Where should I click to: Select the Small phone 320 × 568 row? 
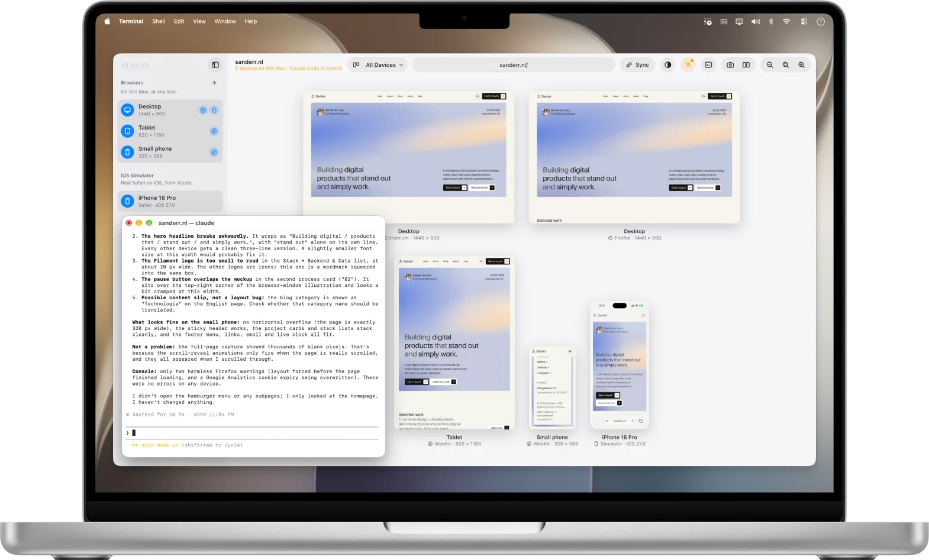[x=170, y=152]
